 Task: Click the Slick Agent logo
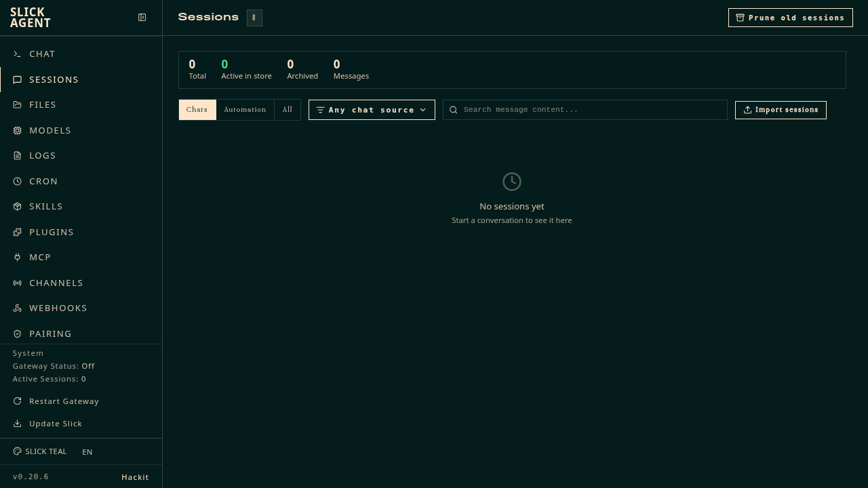[31, 18]
